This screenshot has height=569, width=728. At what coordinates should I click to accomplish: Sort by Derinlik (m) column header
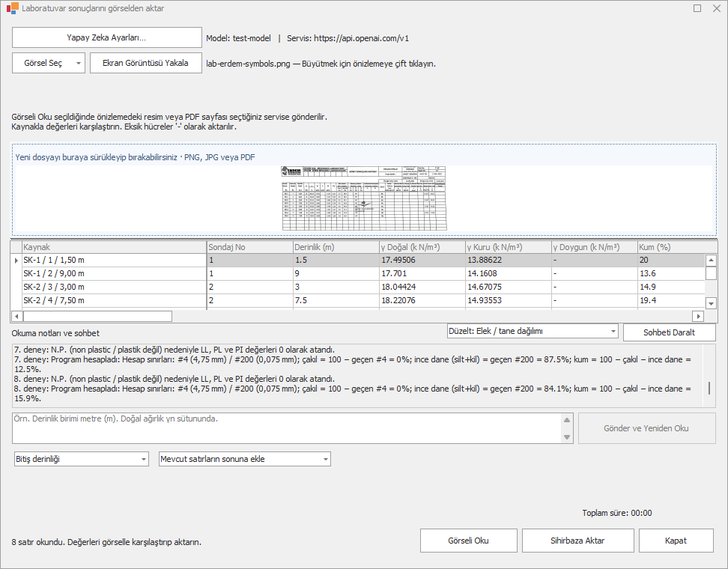tap(336, 247)
